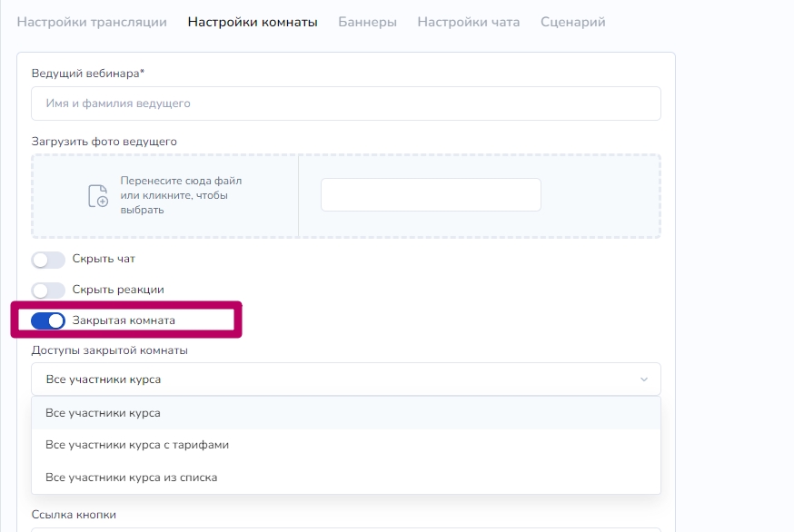Disable the Закрытая комната switch
Image resolution: width=794 pixels, height=532 pixels.
pos(48,320)
